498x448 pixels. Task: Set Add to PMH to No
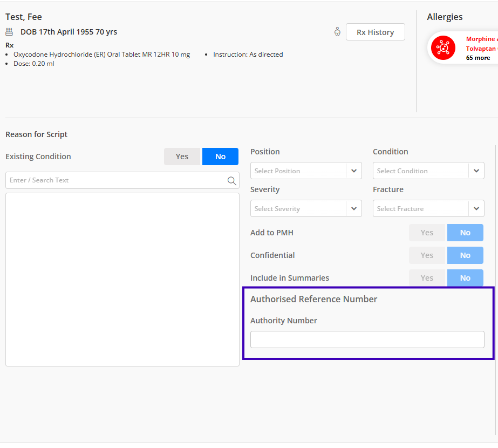(x=465, y=233)
